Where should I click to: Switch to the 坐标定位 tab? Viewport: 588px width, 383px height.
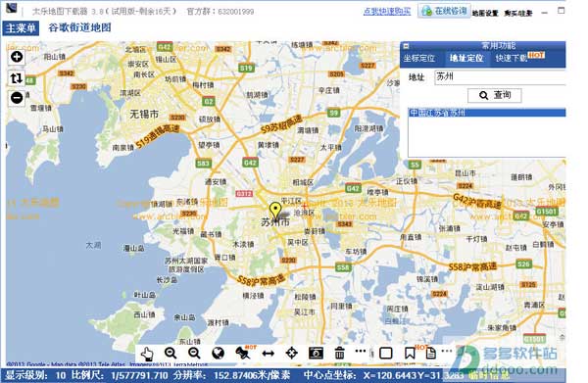(418, 59)
